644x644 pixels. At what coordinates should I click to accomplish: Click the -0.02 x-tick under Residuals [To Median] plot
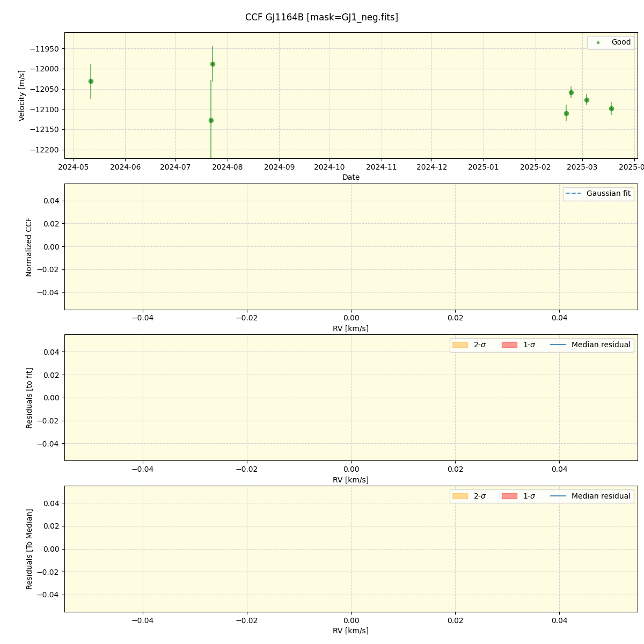tap(247, 621)
